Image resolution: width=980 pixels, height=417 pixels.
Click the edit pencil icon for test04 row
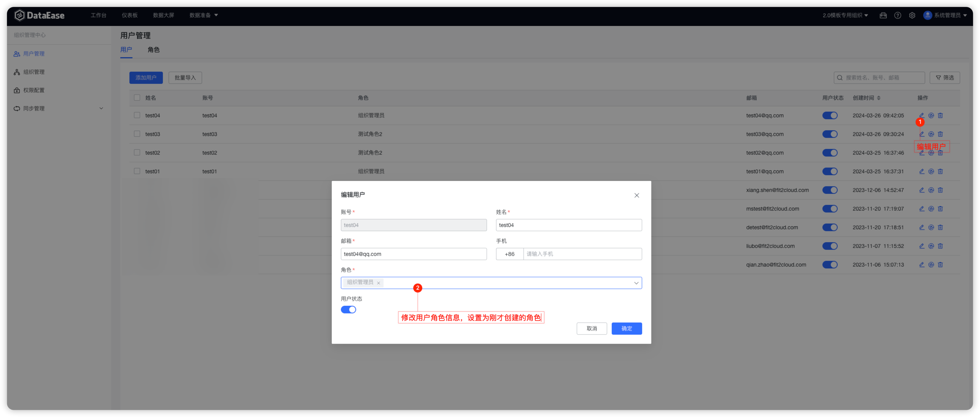[921, 115]
